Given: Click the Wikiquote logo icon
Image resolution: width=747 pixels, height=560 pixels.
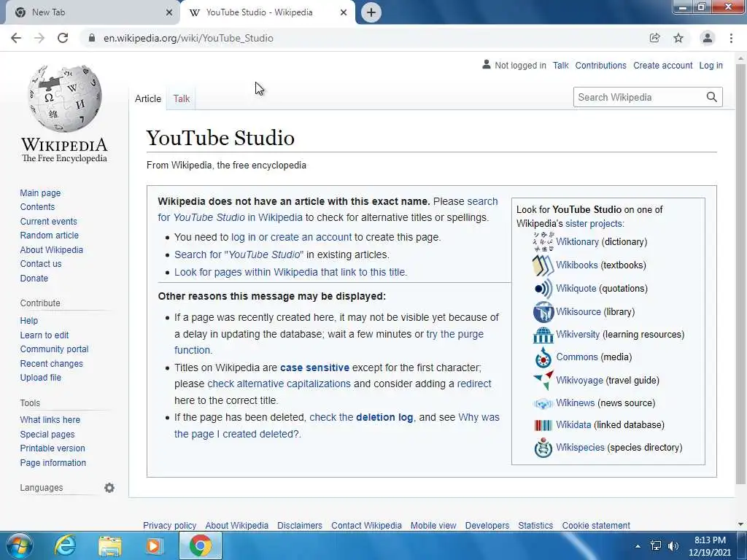Looking at the screenshot, I should 543,289.
